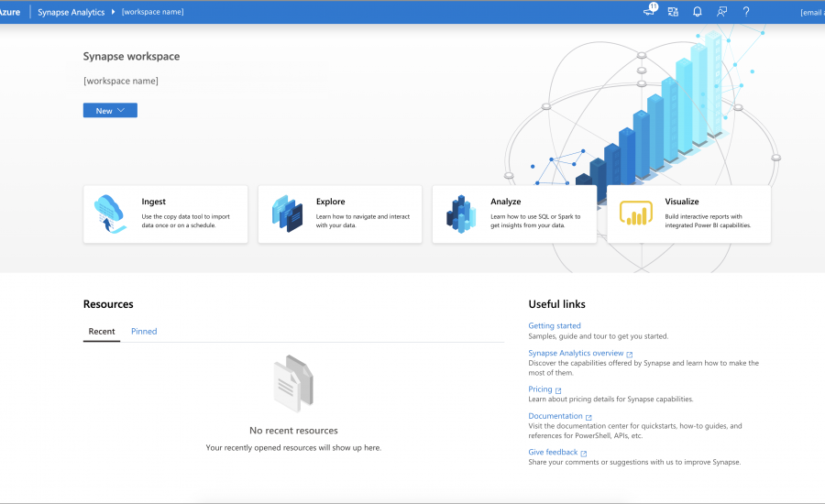Image resolution: width=825 pixels, height=504 pixels.
Task: Click the Give feedback link
Action: tap(553, 452)
